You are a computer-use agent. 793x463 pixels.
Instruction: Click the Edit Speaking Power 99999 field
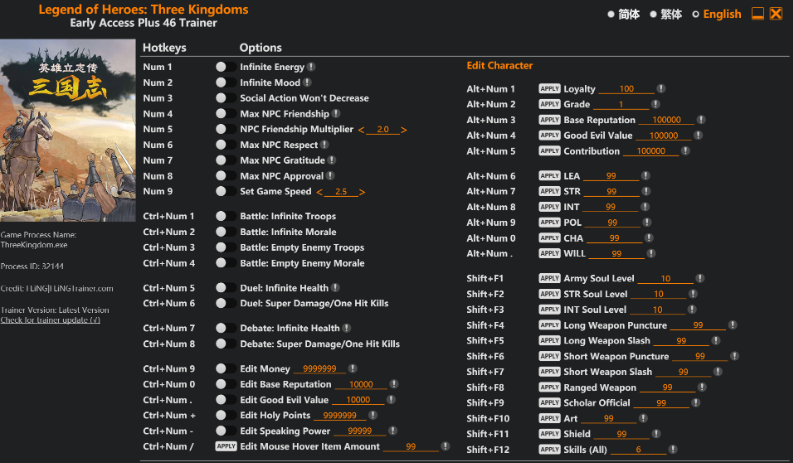pos(360,431)
